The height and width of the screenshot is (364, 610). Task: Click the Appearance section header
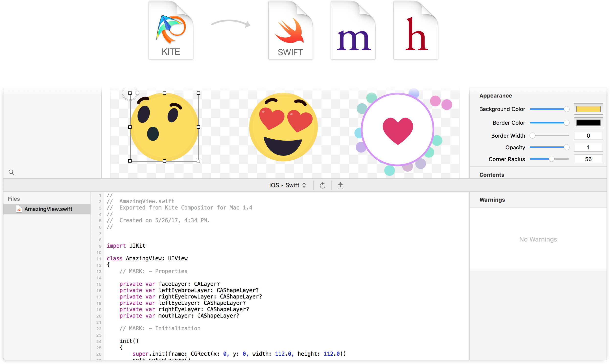click(x=495, y=96)
